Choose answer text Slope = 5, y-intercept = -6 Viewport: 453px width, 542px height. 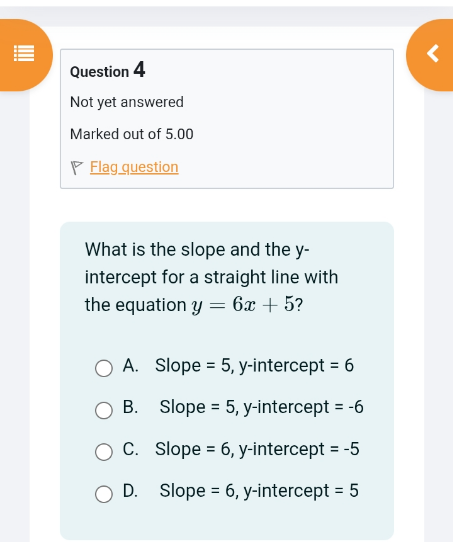point(261,407)
